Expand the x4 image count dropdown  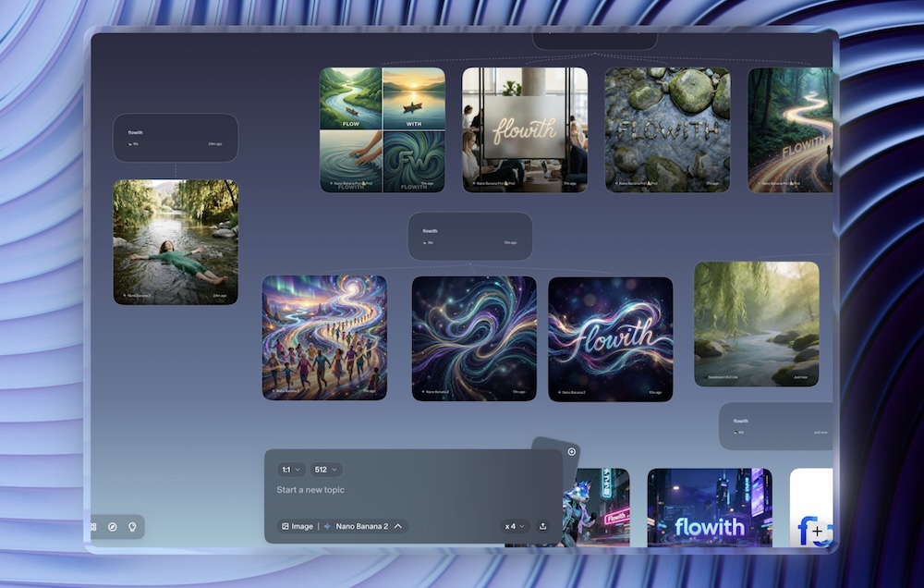(x=515, y=526)
